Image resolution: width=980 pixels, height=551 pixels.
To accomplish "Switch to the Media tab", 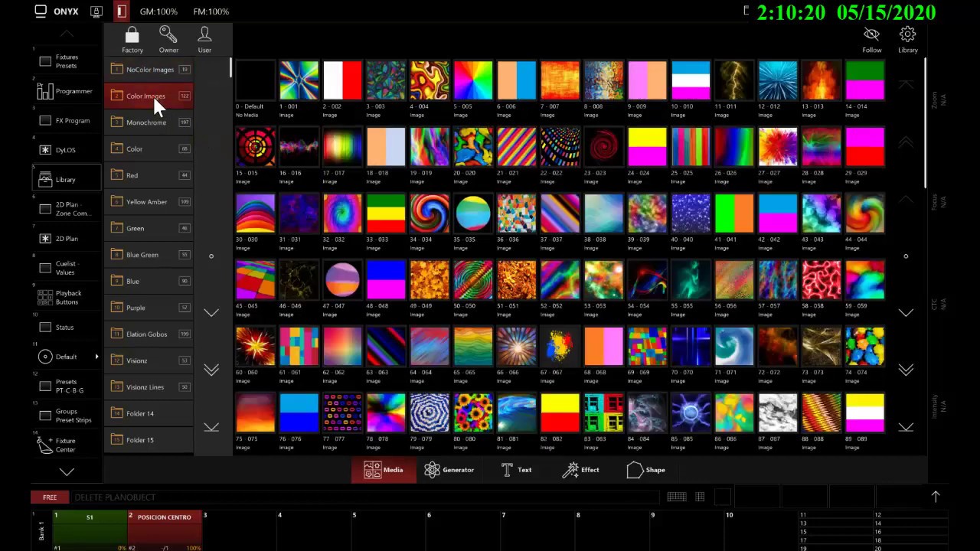I will (384, 470).
